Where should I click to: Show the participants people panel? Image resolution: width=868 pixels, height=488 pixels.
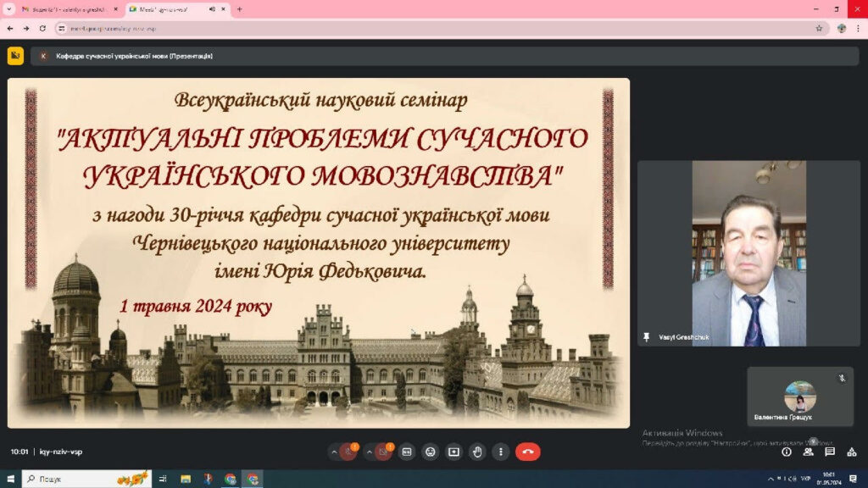click(809, 452)
